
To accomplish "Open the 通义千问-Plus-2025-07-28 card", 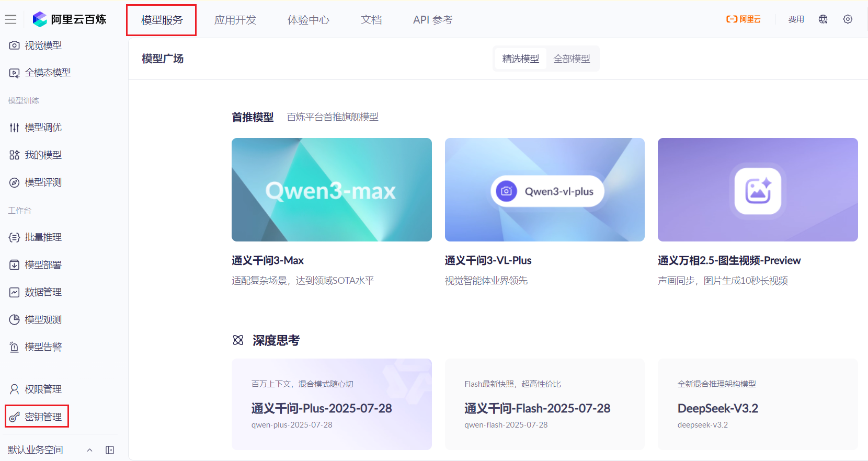I will 332,404.
